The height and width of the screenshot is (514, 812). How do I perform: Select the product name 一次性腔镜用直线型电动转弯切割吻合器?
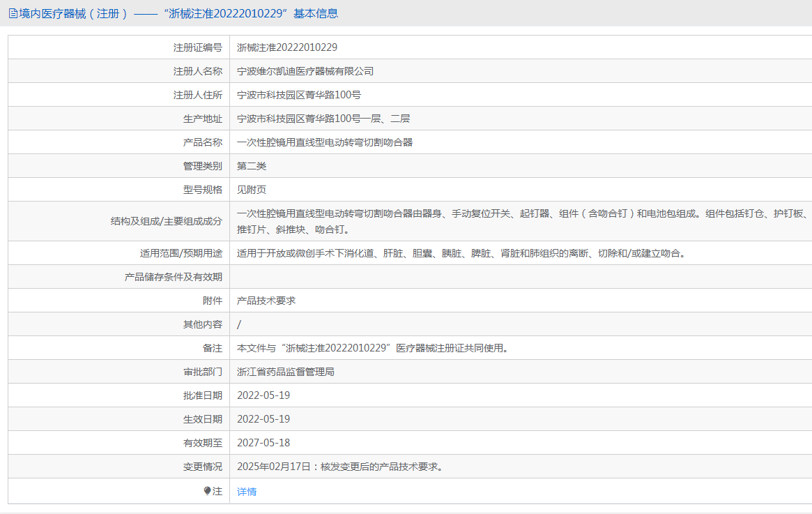(x=325, y=142)
